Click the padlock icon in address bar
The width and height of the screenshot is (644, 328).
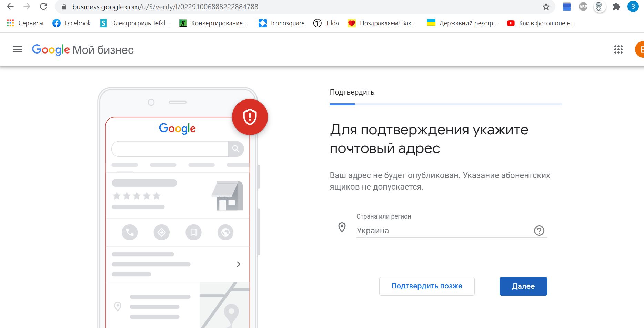coord(64,7)
